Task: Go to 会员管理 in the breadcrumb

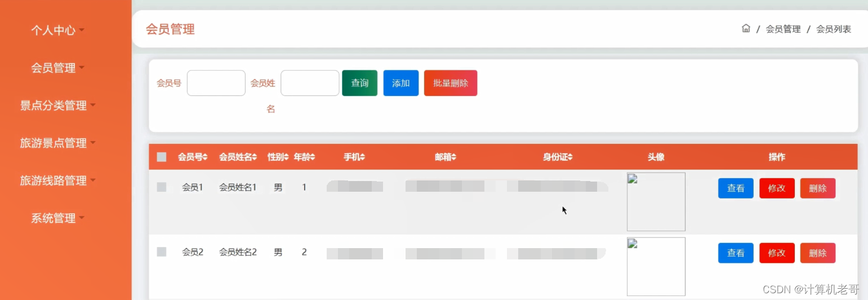Action: click(x=783, y=29)
